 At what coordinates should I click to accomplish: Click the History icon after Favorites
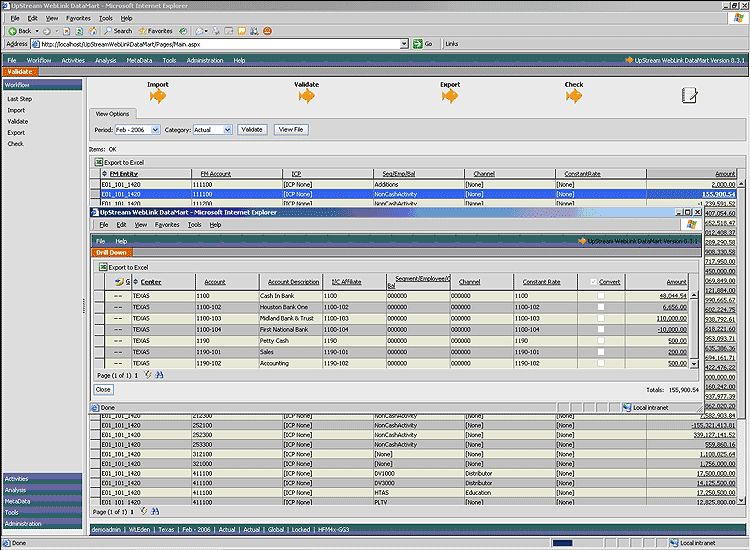tap(183, 31)
